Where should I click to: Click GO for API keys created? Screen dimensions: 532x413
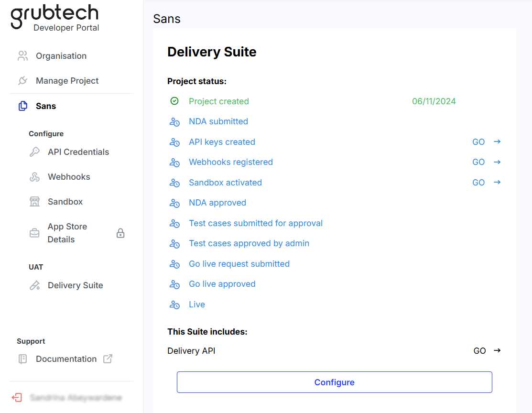[478, 142]
